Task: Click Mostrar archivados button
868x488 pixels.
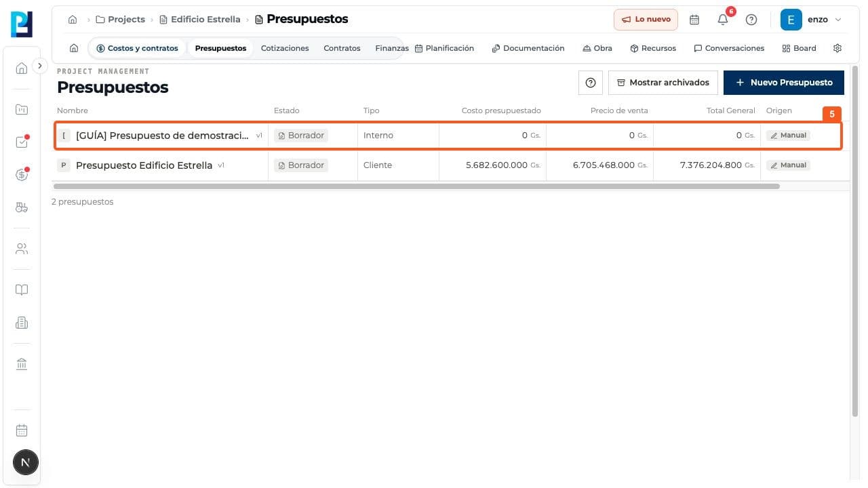Action: pyautogui.click(x=663, y=83)
